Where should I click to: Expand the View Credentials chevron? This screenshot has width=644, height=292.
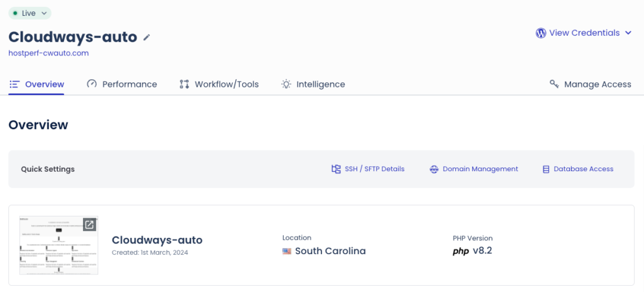[628, 33]
